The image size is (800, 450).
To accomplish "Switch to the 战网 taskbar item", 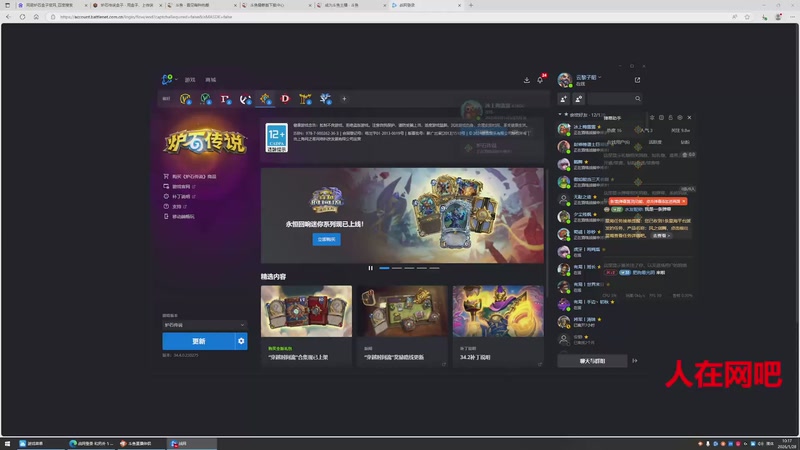I will tap(191, 444).
